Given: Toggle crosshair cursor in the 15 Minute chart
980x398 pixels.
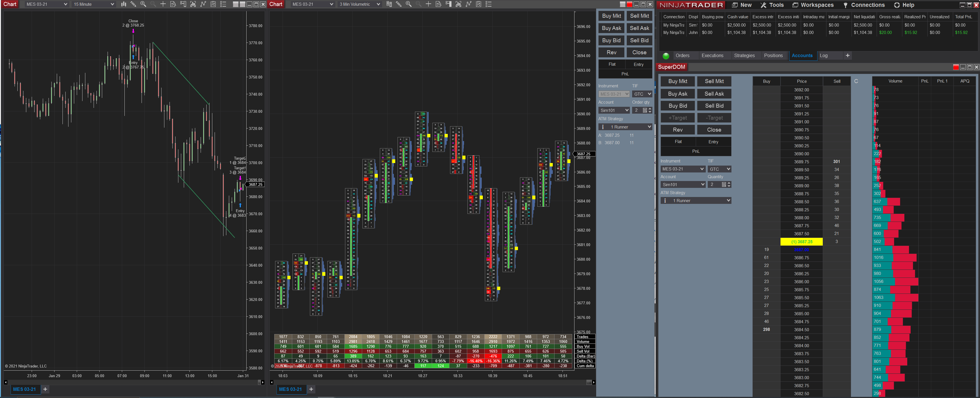Looking at the screenshot, I should tap(163, 4).
